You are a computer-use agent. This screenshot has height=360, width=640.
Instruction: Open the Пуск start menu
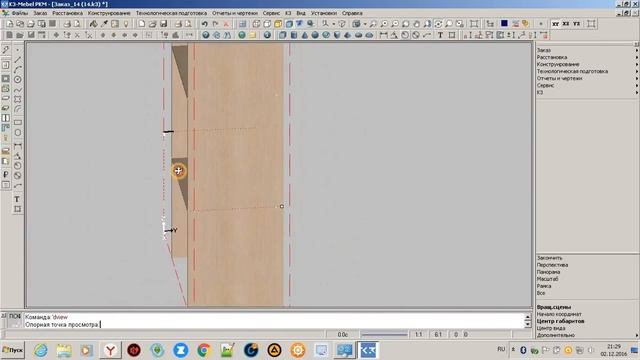coord(13,350)
